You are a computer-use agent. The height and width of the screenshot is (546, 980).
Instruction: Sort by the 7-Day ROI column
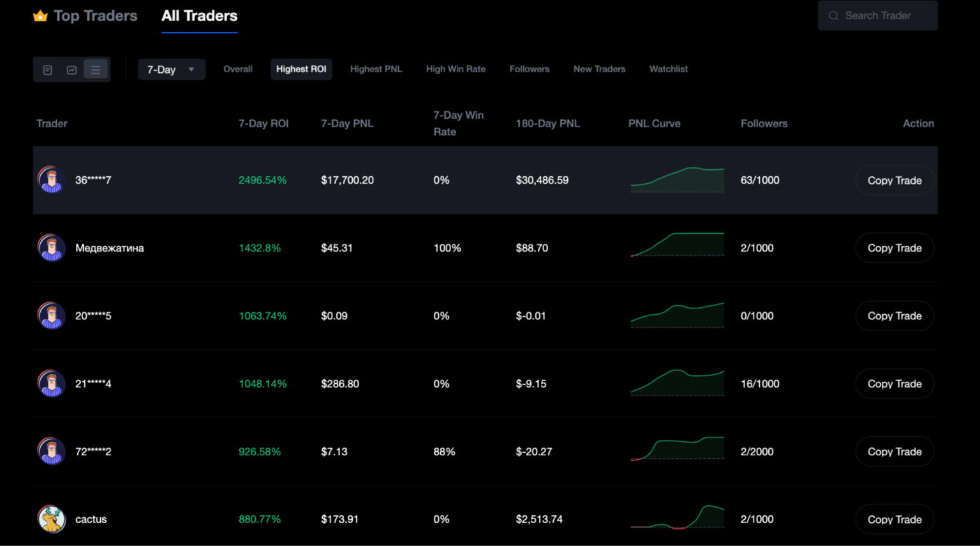264,123
